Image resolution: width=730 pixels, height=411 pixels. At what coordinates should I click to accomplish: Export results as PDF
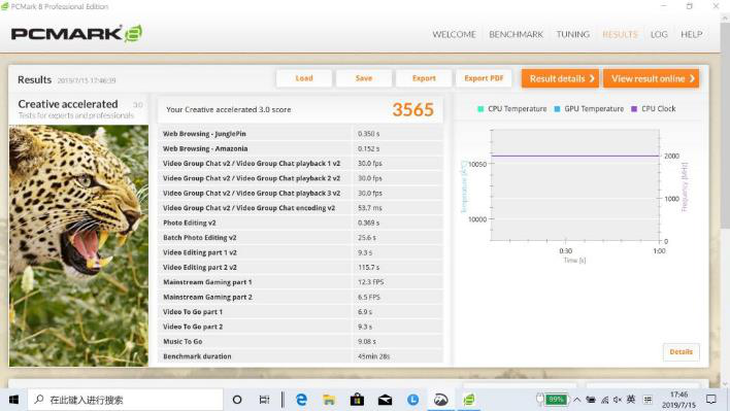(484, 78)
